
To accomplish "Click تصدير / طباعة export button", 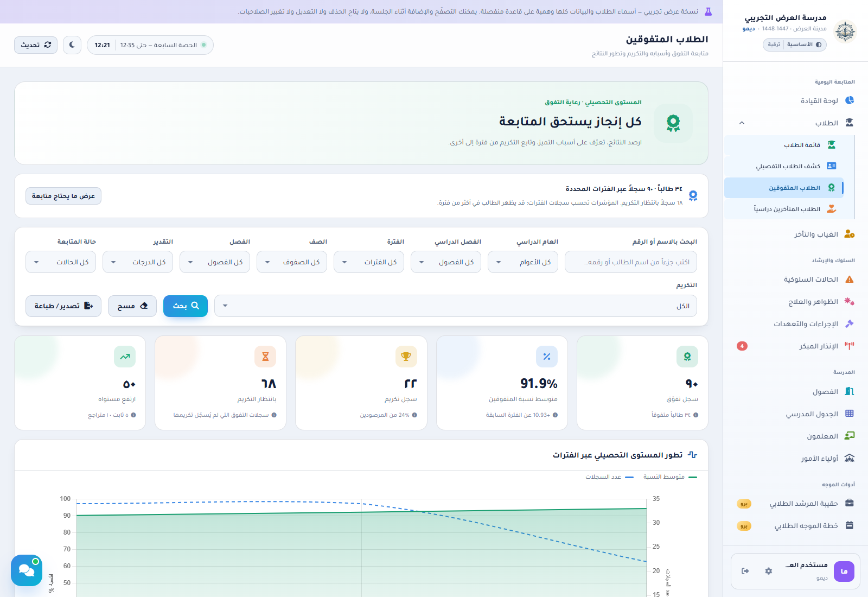I will pyautogui.click(x=63, y=306).
